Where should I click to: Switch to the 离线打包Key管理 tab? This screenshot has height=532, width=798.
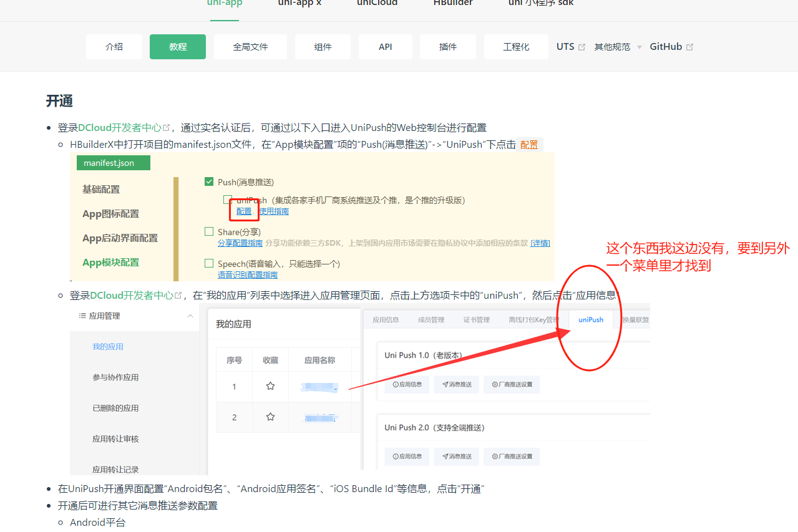534,320
